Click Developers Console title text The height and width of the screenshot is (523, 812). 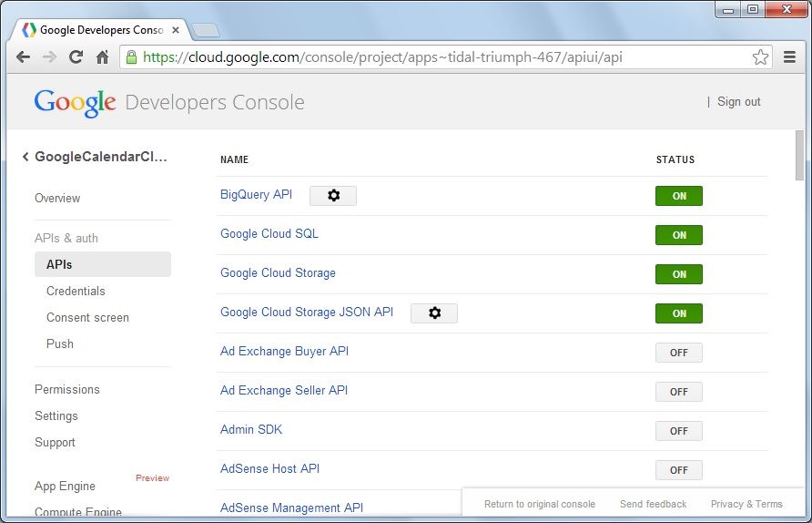point(215,103)
